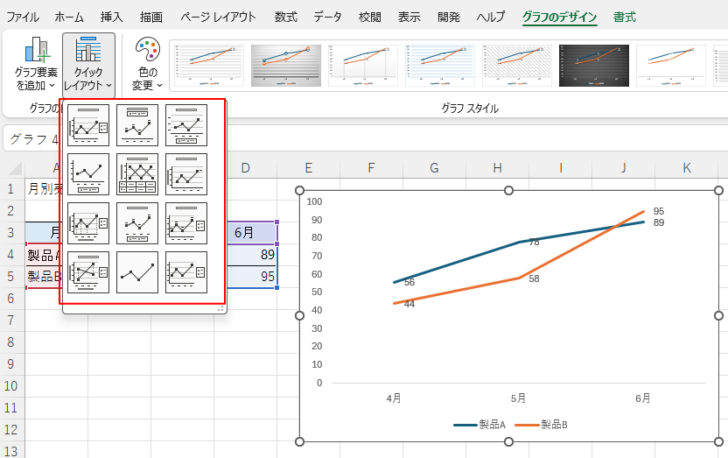The width and height of the screenshot is (728, 458).
Task: Click data label 58 in the chart
Action: click(x=534, y=279)
